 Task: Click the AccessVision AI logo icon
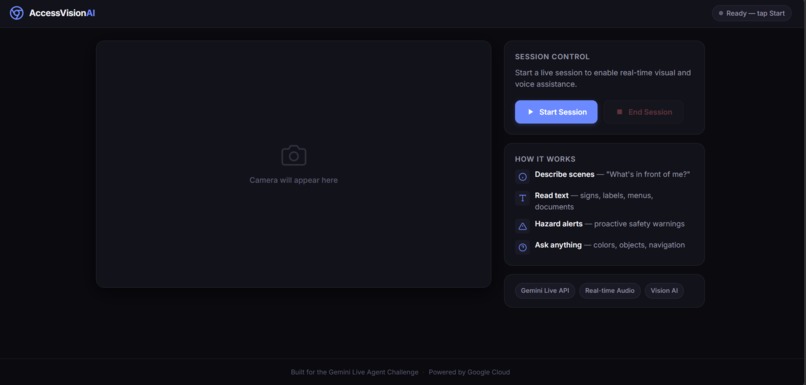tap(16, 13)
